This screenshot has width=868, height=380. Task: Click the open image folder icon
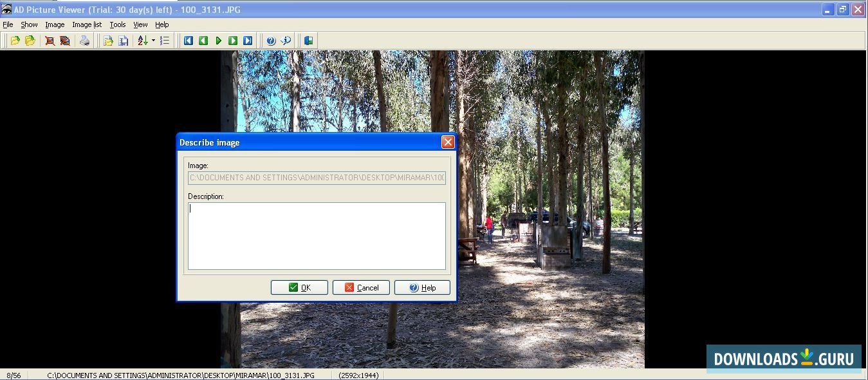point(15,41)
